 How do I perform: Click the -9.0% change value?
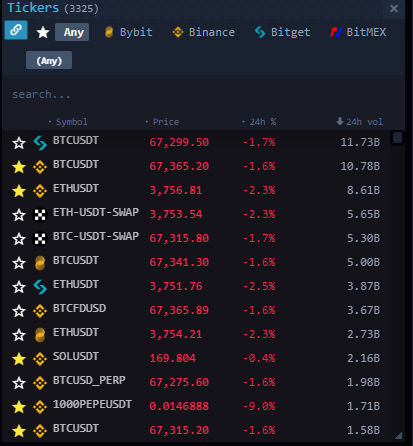coord(259,407)
